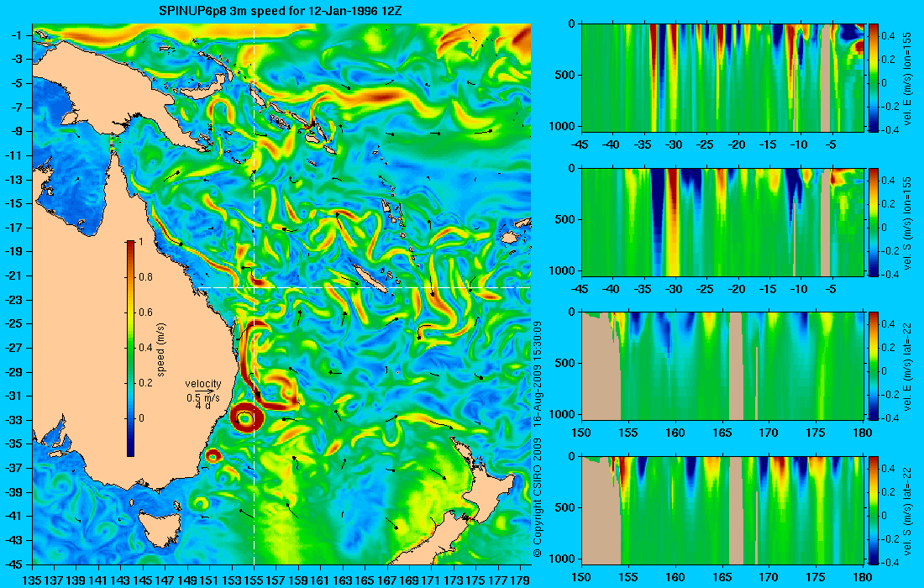
Task: Click the "-30" tick under the top section panel
Action: [675, 145]
